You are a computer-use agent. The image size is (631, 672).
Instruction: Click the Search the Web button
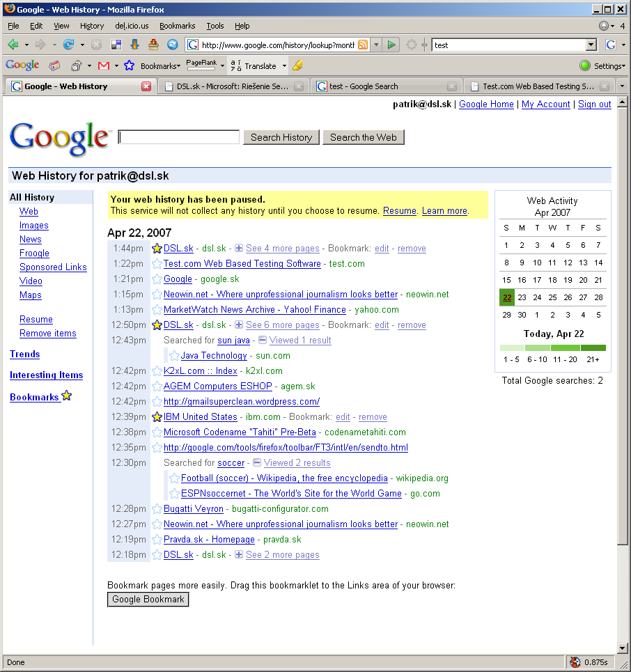pos(364,138)
